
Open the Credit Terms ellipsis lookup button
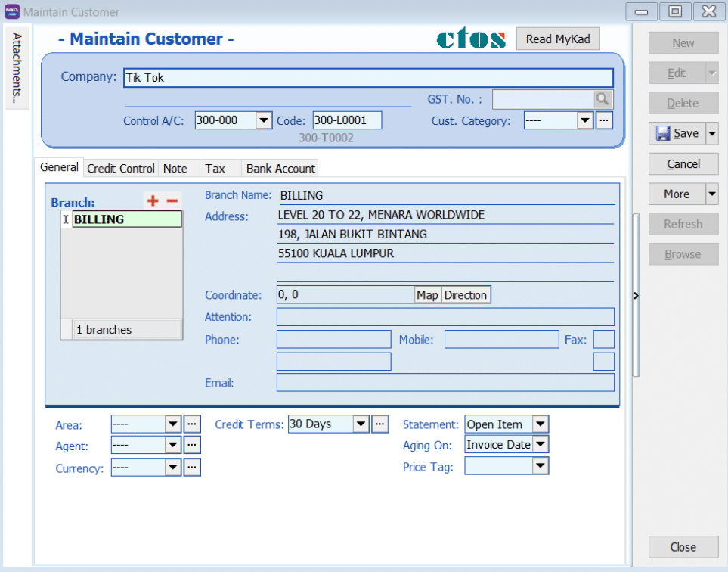379,424
